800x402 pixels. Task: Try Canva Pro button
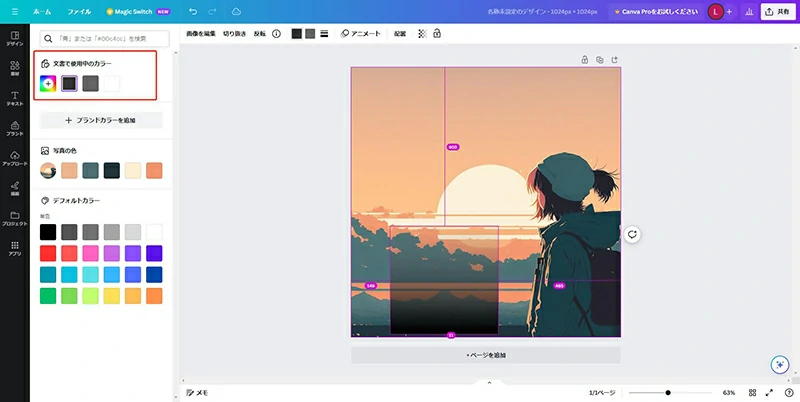point(656,12)
